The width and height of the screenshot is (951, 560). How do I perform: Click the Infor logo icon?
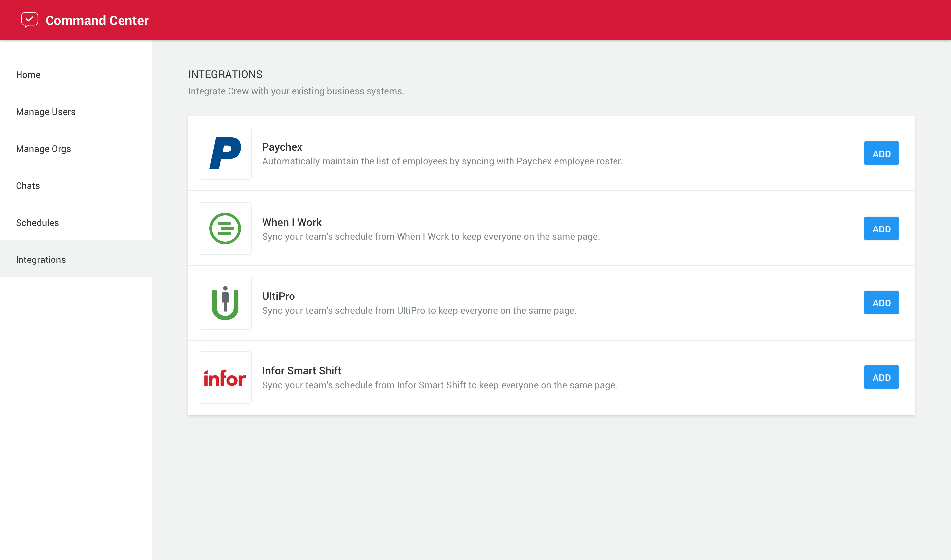coord(225,378)
